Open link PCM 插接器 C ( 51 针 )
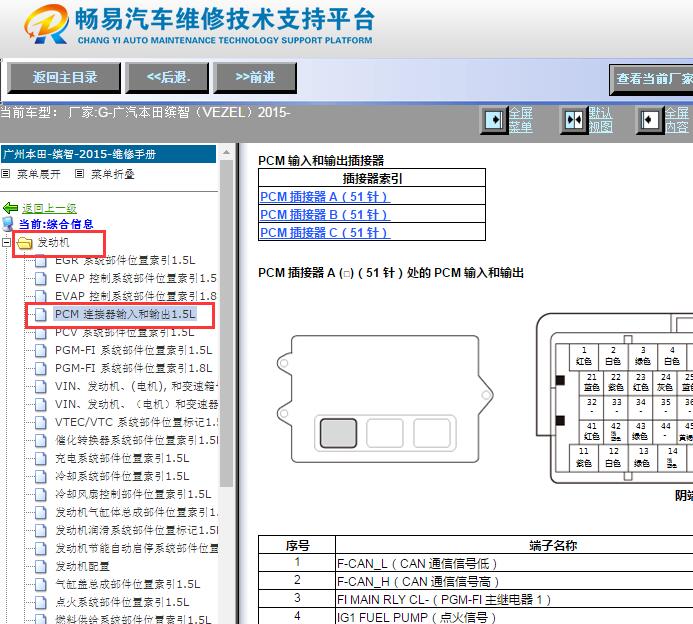 tap(325, 232)
